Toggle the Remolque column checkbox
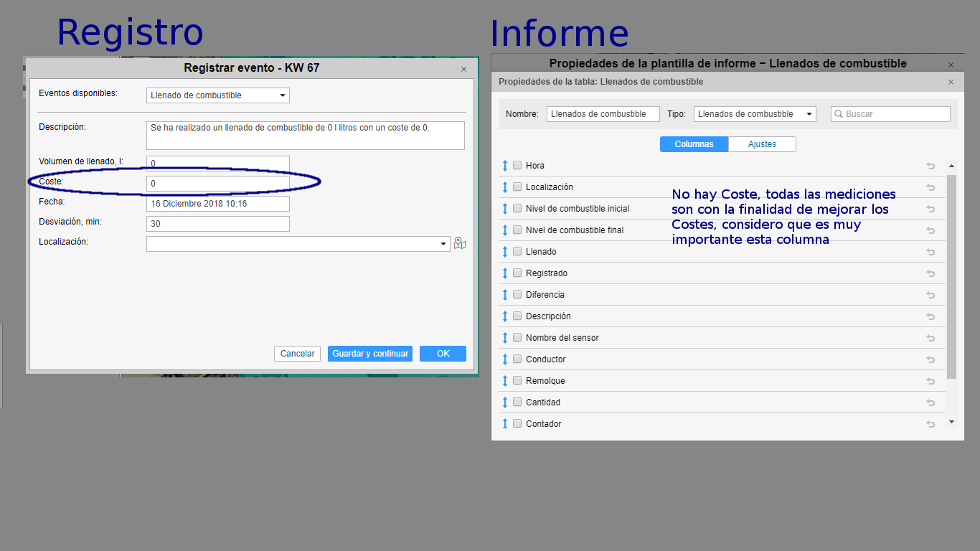Screen dimensions: 980x551 pyautogui.click(x=517, y=381)
